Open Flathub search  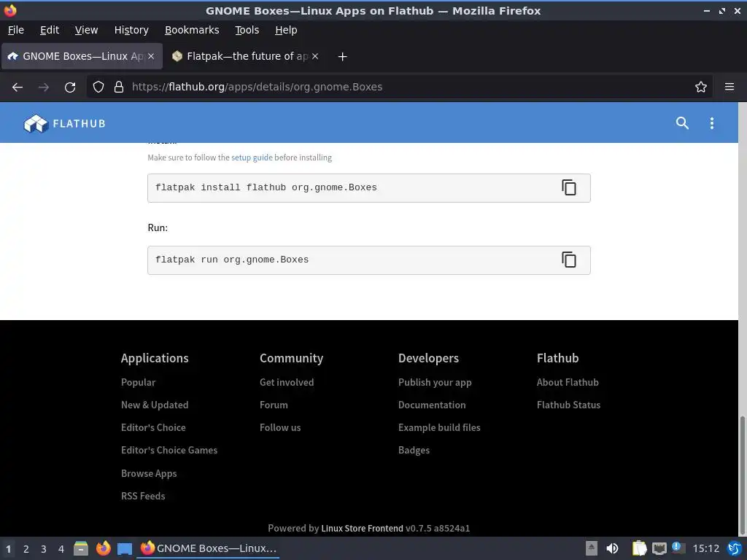pos(682,122)
